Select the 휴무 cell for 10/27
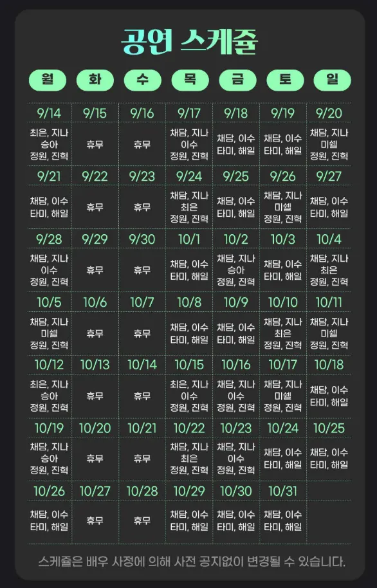Image resolution: width=377 pixels, height=588 pixels. point(95,520)
